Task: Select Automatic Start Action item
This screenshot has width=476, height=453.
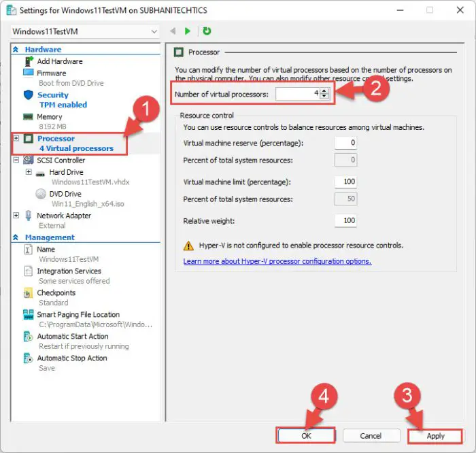Action: coord(72,337)
